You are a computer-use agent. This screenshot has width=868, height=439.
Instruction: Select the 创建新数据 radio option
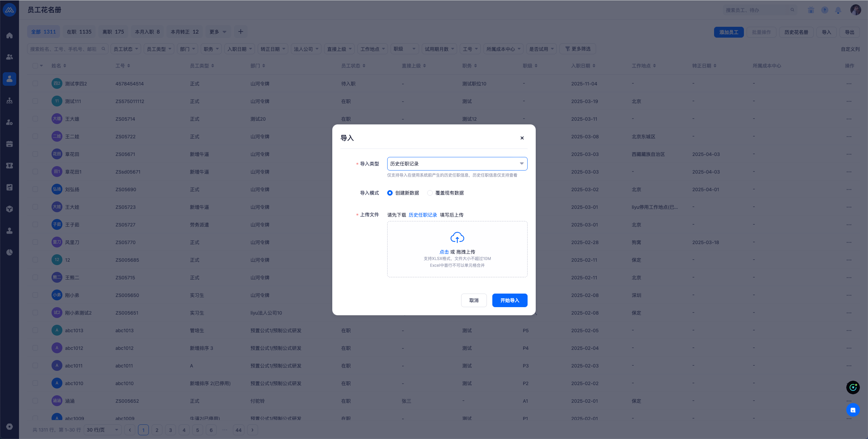click(390, 193)
